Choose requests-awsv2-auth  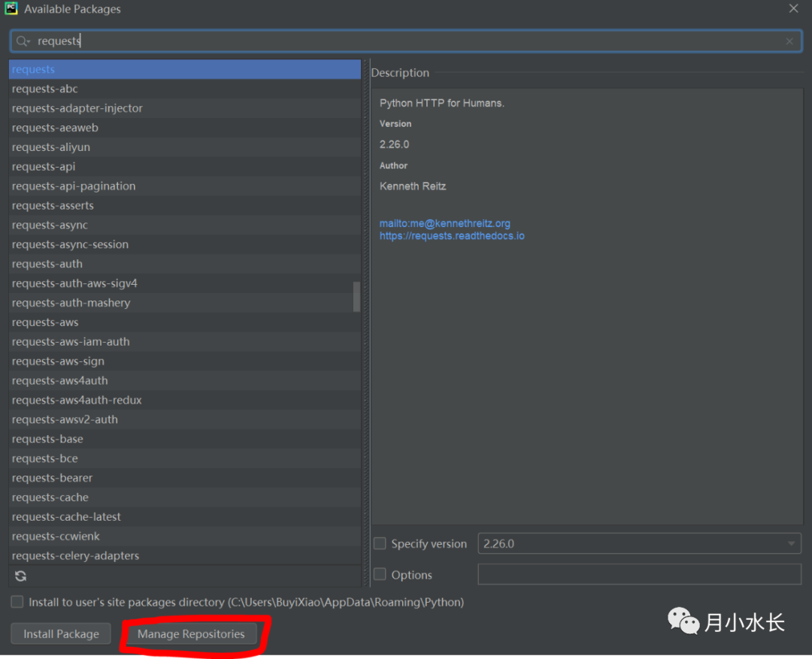click(185, 420)
